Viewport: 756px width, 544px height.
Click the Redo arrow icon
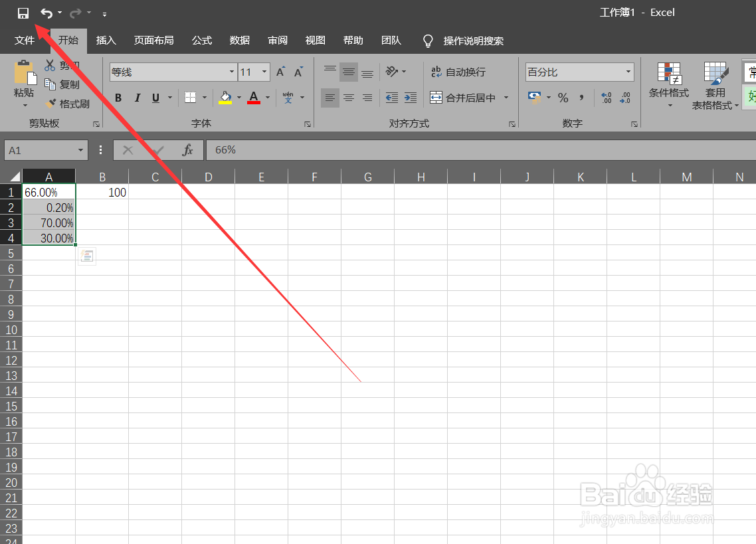[x=75, y=13]
